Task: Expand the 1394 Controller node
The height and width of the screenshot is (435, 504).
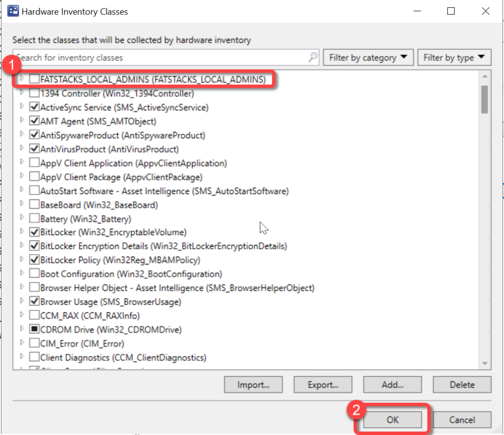Action: coord(21,93)
